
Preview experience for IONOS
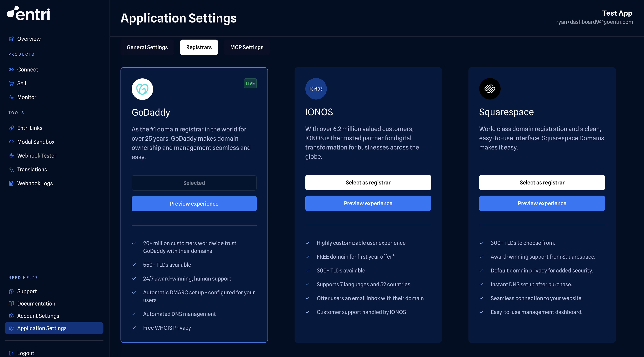coord(368,203)
